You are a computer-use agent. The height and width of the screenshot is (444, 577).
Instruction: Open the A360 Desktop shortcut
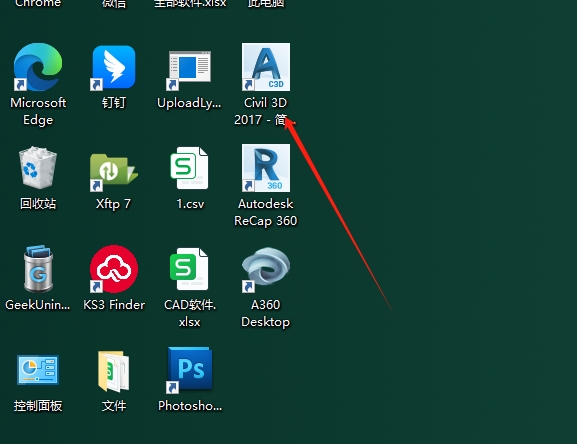[266, 270]
